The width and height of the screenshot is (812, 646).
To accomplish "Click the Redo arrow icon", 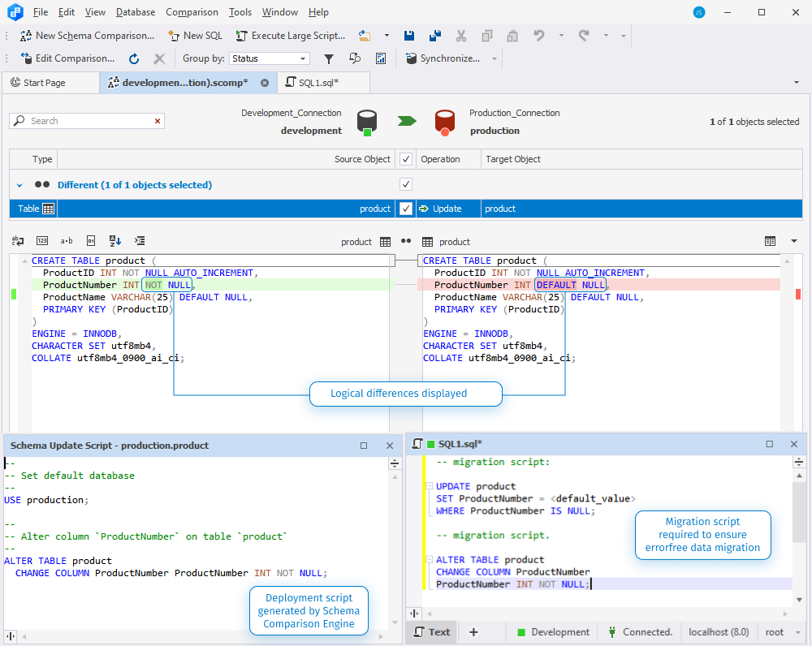I will tap(584, 36).
